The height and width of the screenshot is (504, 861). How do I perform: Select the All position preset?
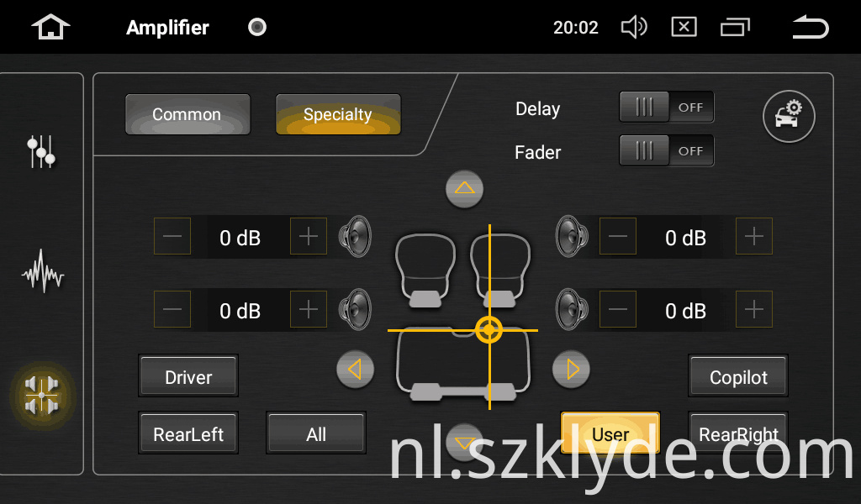click(x=316, y=433)
